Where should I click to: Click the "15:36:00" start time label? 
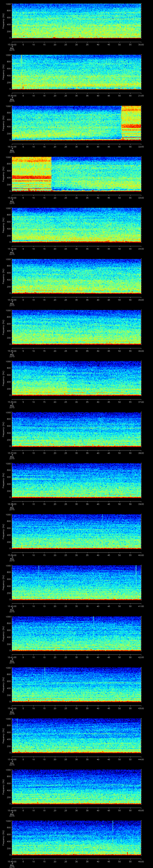coord(12,402)
